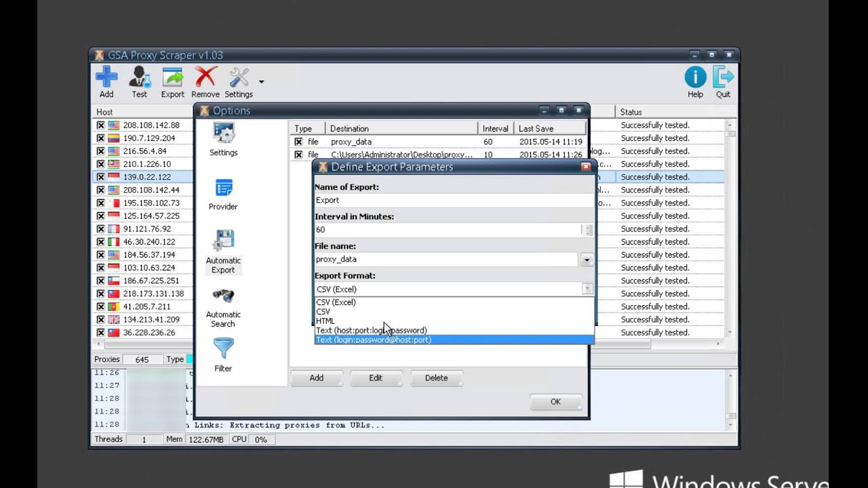The width and height of the screenshot is (868, 488).
Task: Click the Delete button in Options
Action: (436, 378)
